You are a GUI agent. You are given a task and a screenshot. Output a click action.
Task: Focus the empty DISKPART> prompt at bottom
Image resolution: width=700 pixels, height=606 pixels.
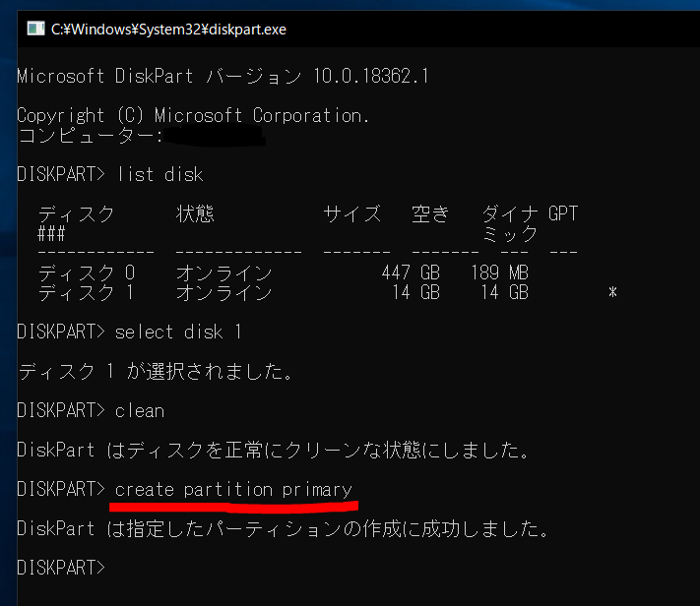(61, 568)
